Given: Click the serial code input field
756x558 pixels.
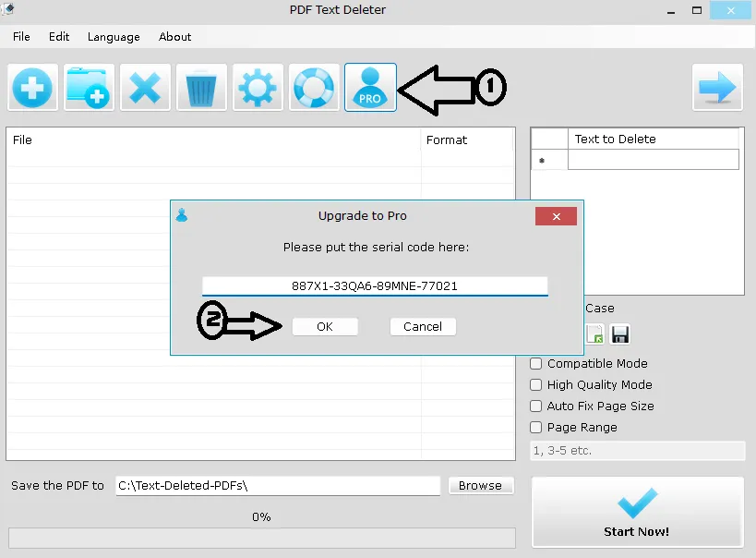Looking at the screenshot, I should pos(375,286).
